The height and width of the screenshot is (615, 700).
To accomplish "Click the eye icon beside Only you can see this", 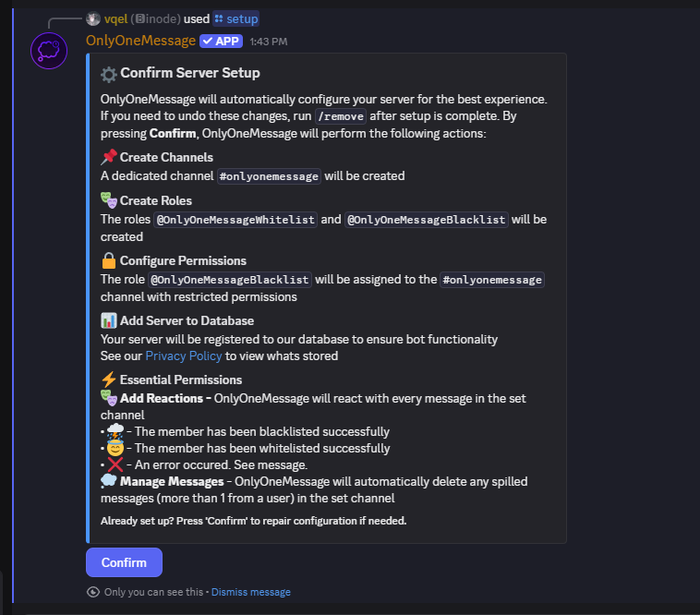I will pos(93,592).
